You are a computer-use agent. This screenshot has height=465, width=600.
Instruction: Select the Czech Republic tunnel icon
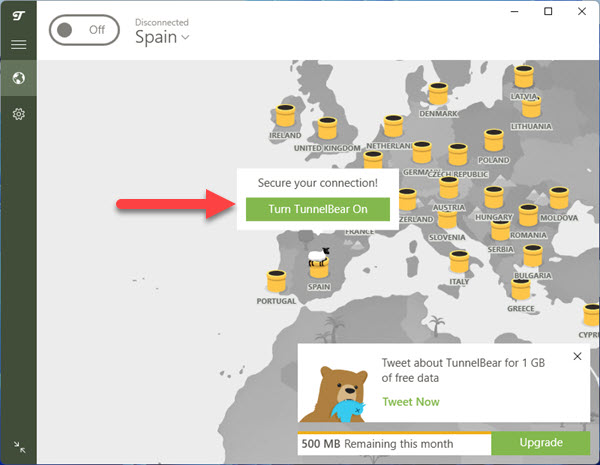(458, 154)
